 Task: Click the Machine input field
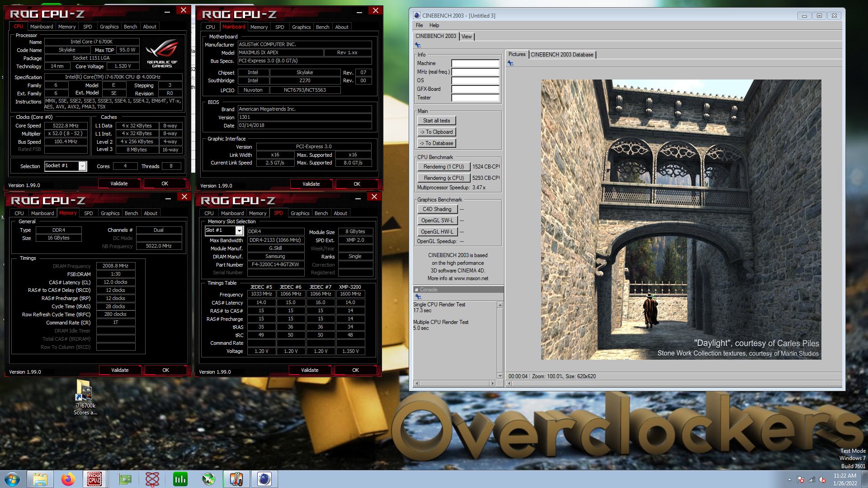coord(475,64)
